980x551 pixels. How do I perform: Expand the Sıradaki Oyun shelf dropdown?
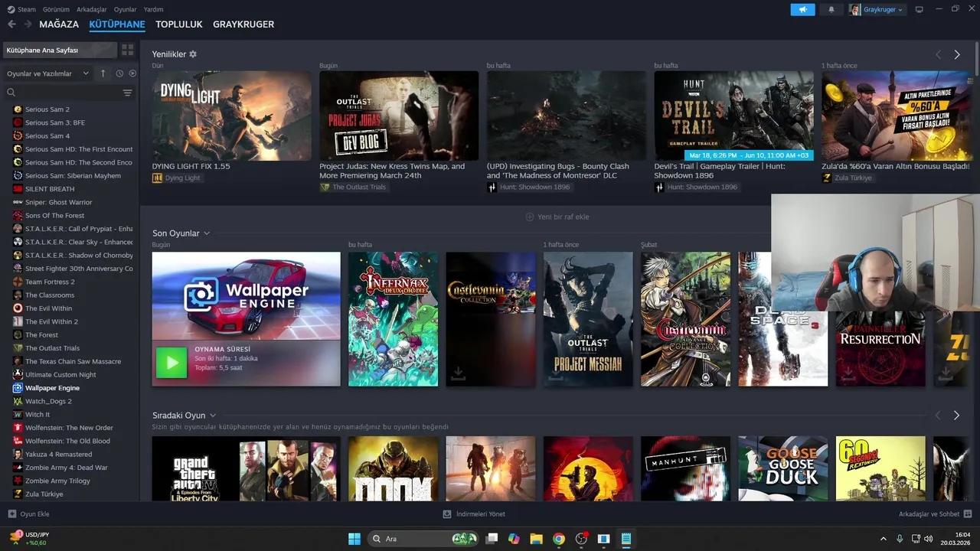click(213, 416)
